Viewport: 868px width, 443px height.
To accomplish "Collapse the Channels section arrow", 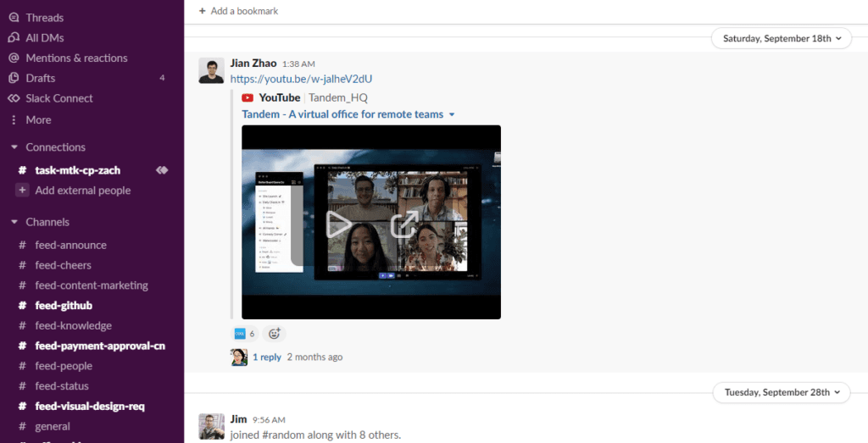I will [14, 222].
